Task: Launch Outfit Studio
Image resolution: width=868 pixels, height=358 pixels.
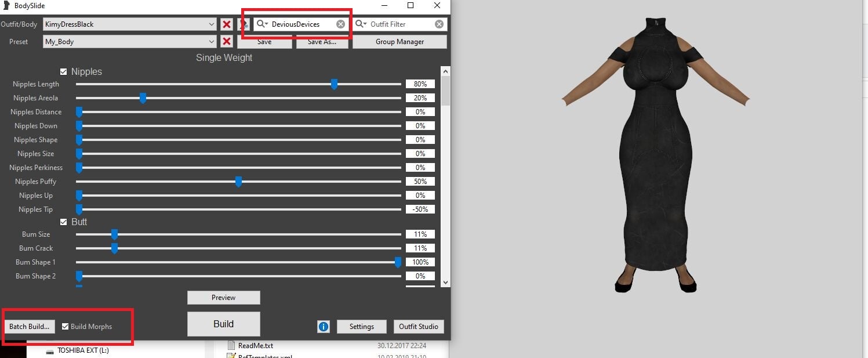Action: 419,327
